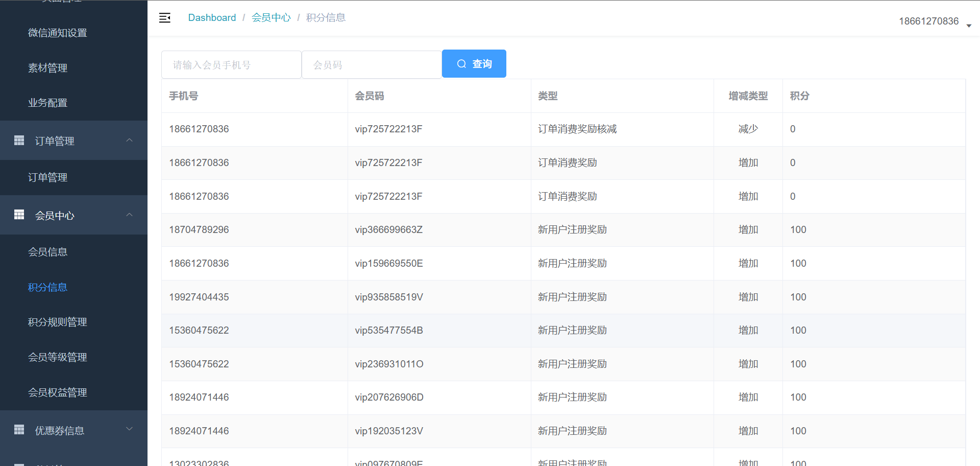Select 业务配置 sidebar item
The height and width of the screenshot is (466, 980).
tap(48, 103)
